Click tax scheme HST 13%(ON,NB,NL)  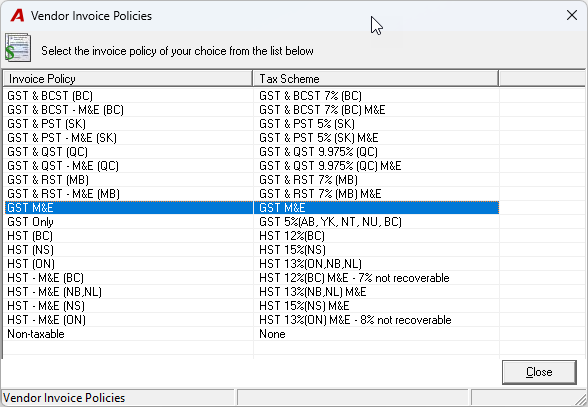310,264
